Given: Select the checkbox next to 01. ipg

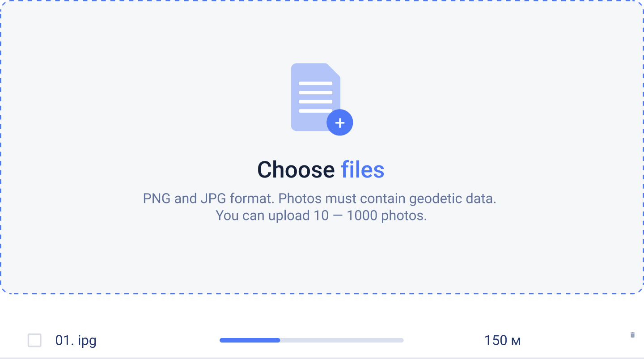Looking at the screenshot, I should point(34,340).
